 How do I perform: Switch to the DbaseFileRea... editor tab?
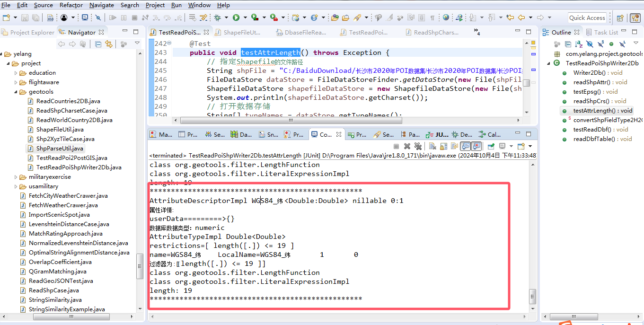(301, 32)
